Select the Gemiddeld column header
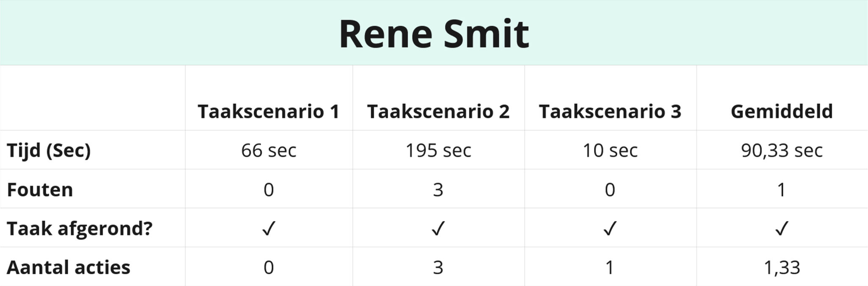868x286 pixels. 782,111
